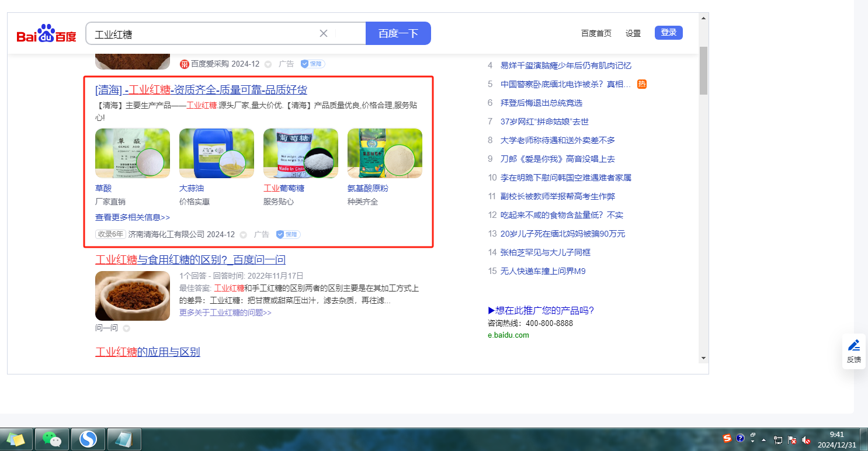Click the Baidu logo
The height and width of the screenshot is (451, 868).
click(47, 34)
